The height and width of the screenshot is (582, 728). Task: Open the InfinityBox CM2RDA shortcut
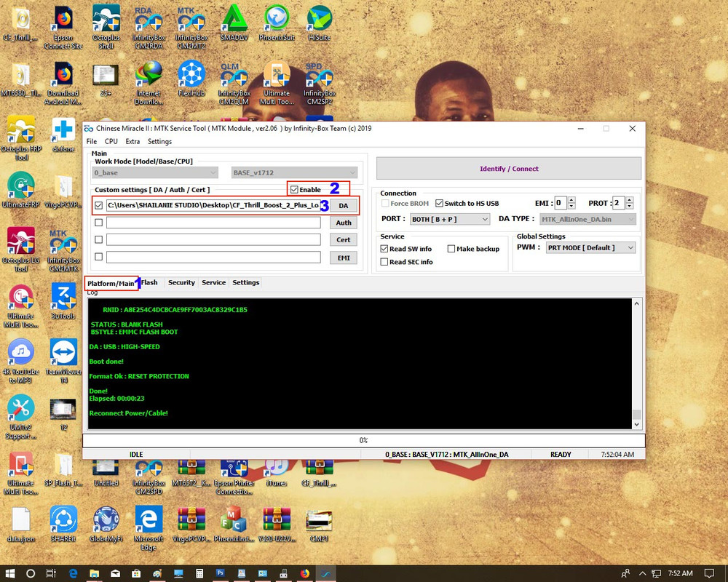point(149,27)
